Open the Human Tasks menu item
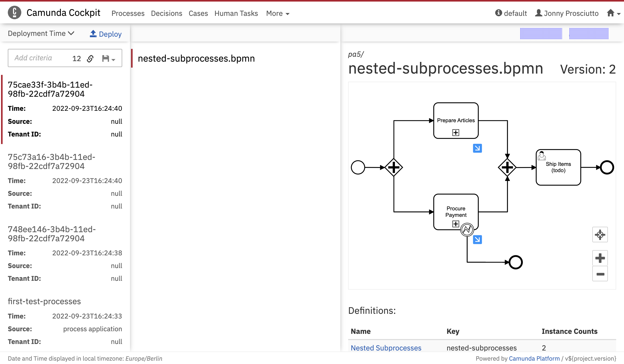The image size is (624, 364). point(236,13)
